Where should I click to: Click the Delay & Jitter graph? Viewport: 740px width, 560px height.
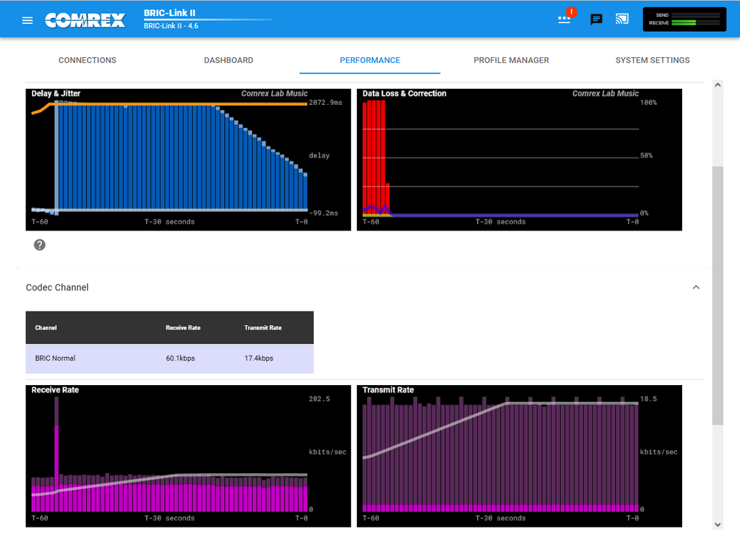pos(188,160)
